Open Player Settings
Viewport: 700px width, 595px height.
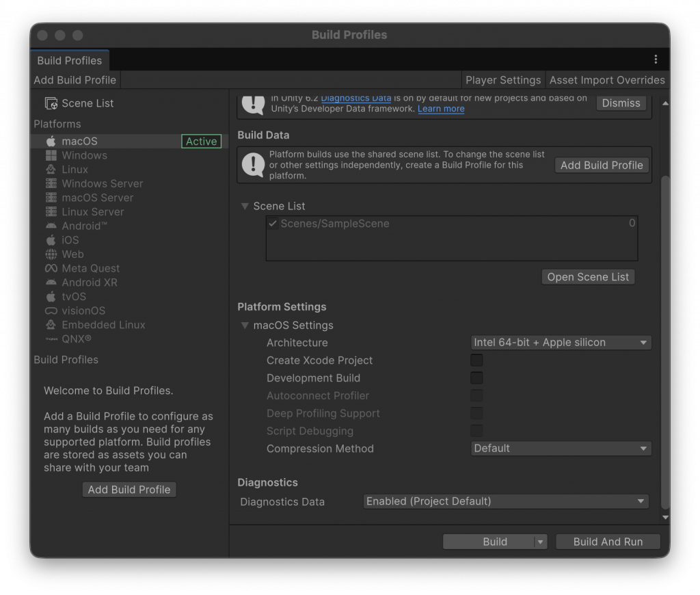coord(503,80)
